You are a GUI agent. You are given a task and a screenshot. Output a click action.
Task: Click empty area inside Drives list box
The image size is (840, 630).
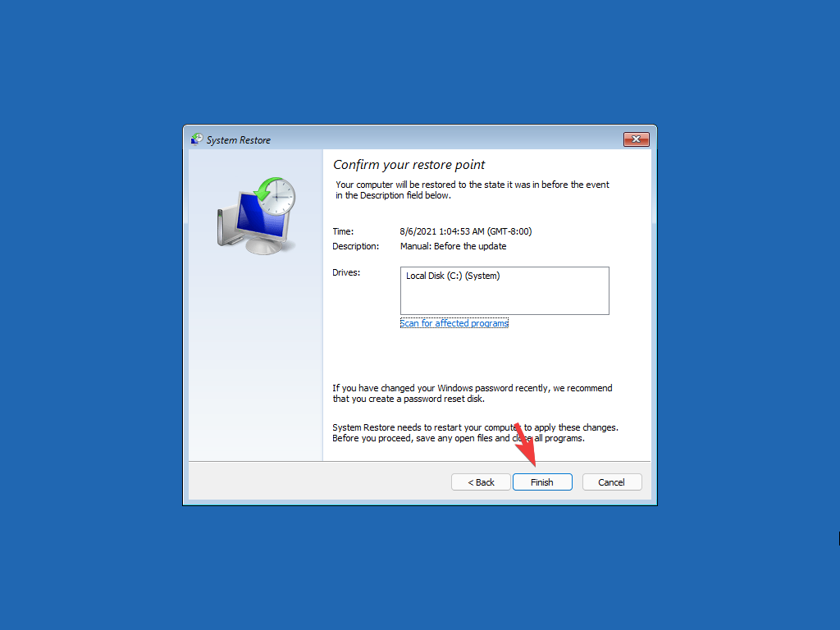[x=504, y=299]
